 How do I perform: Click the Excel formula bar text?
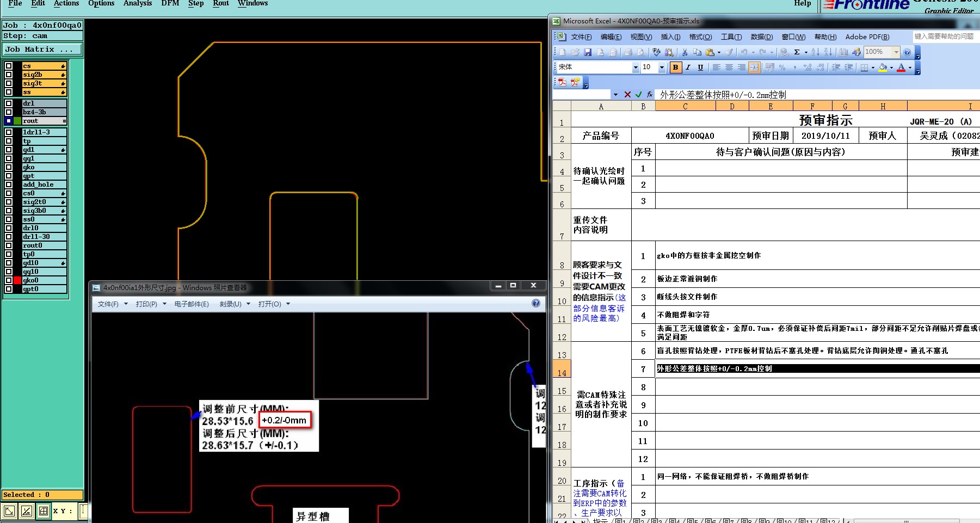(723, 95)
